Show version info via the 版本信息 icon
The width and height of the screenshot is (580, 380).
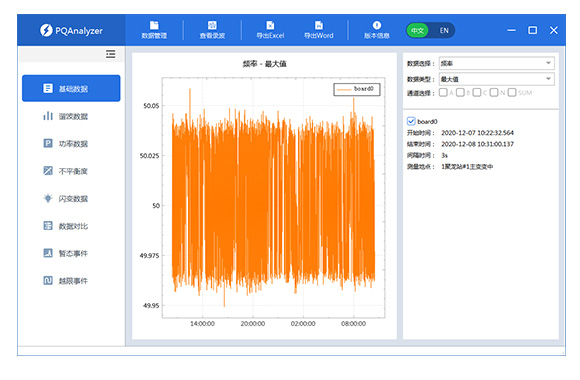tap(377, 30)
